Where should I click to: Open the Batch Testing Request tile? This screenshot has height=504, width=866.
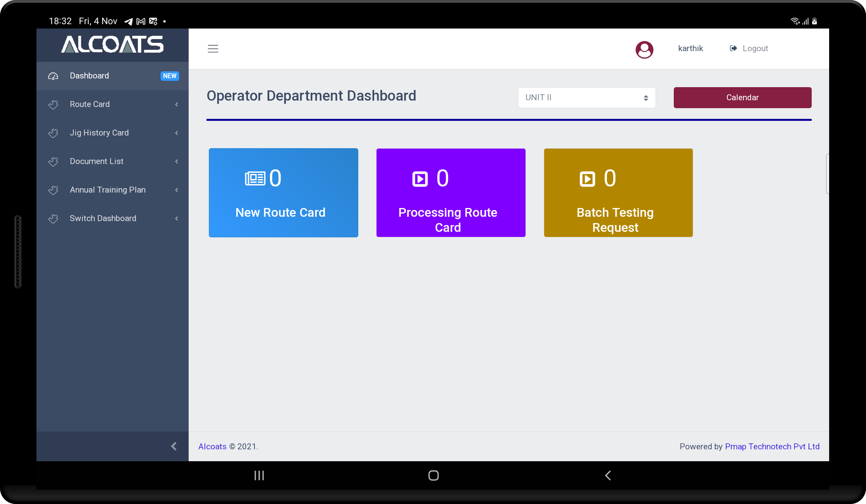618,193
